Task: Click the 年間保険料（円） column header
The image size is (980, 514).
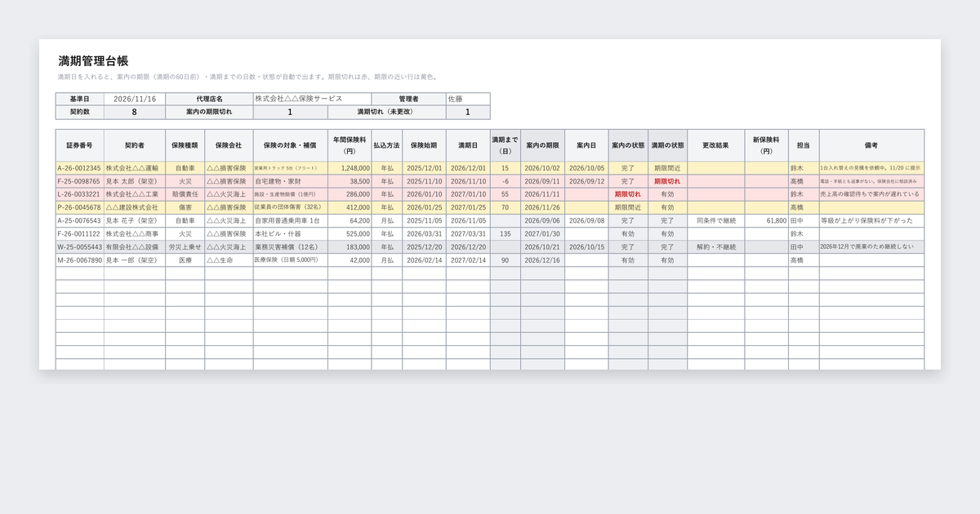Action: click(x=350, y=145)
